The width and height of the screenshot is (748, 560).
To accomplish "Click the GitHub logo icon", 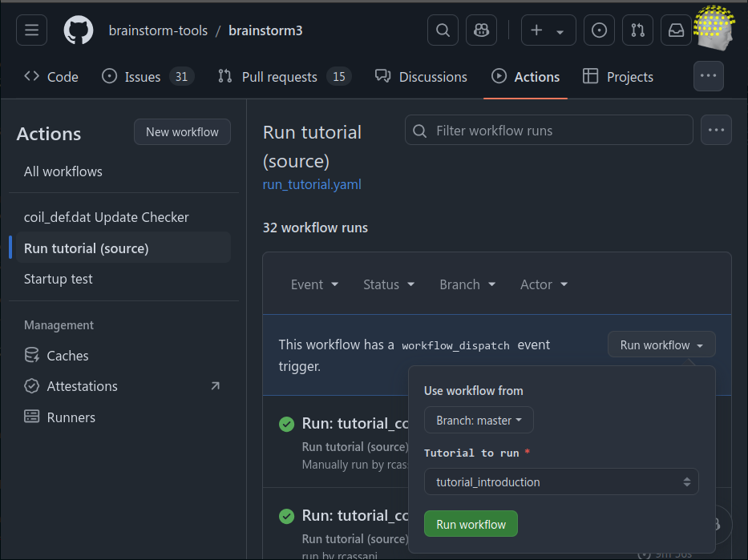I will 79,30.
